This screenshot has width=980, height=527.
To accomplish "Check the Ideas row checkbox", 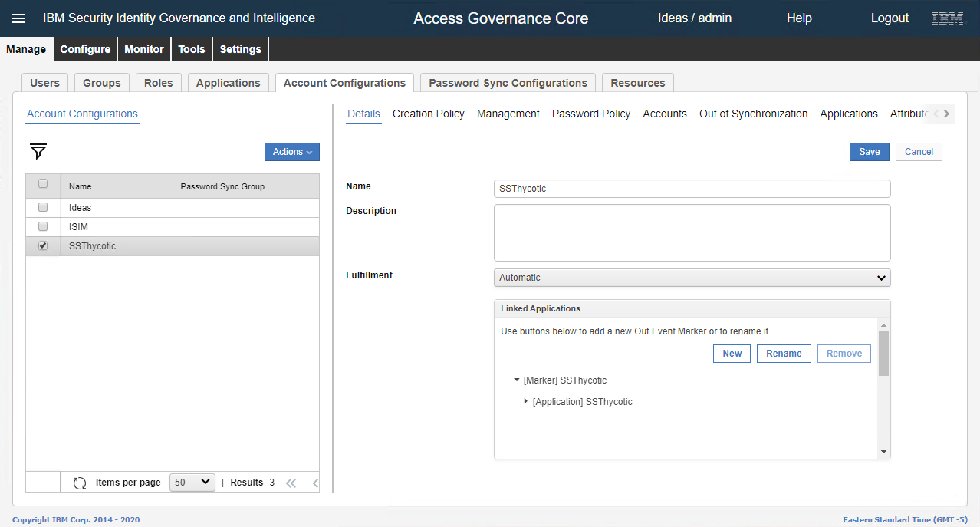I will point(42,207).
